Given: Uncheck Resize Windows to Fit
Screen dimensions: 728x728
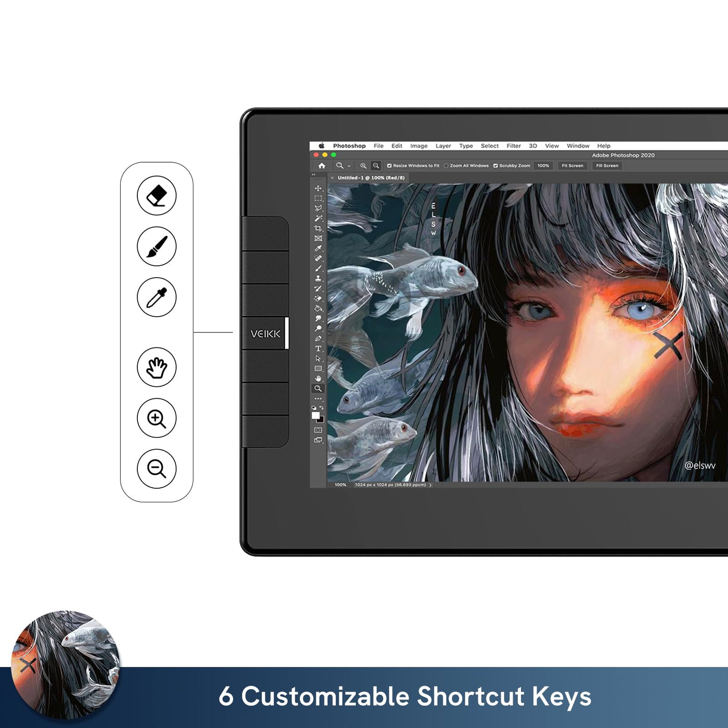Looking at the screenshot, I should click(x=389, y=166).
